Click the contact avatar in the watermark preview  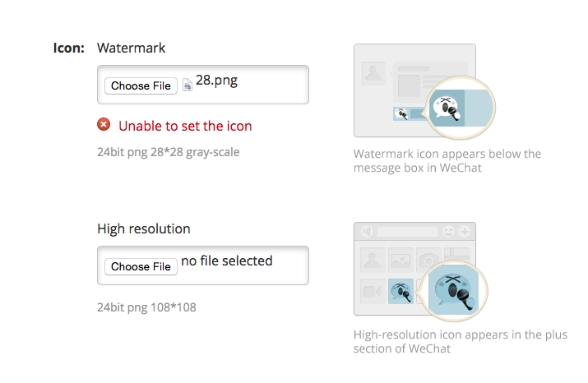374,73
